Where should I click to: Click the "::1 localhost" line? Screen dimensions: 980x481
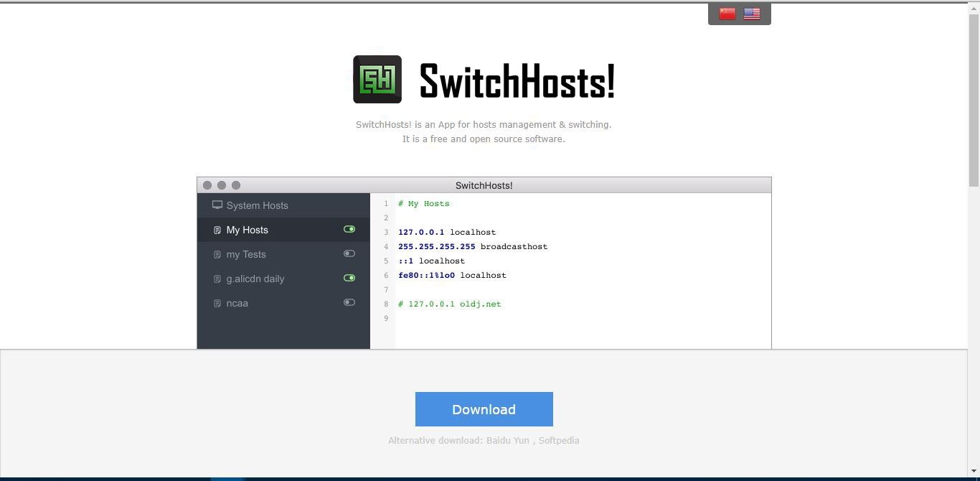coord(432,261)
